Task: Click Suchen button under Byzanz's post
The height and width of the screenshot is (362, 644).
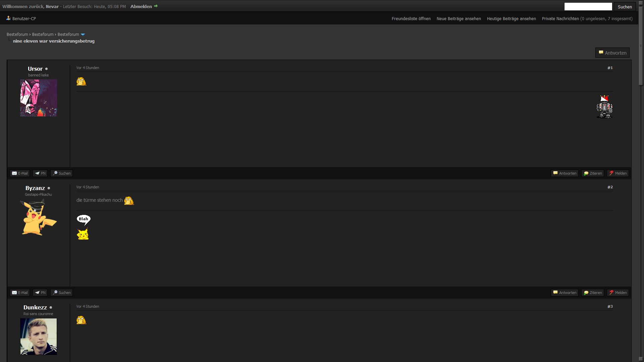Action: point(62,293)
